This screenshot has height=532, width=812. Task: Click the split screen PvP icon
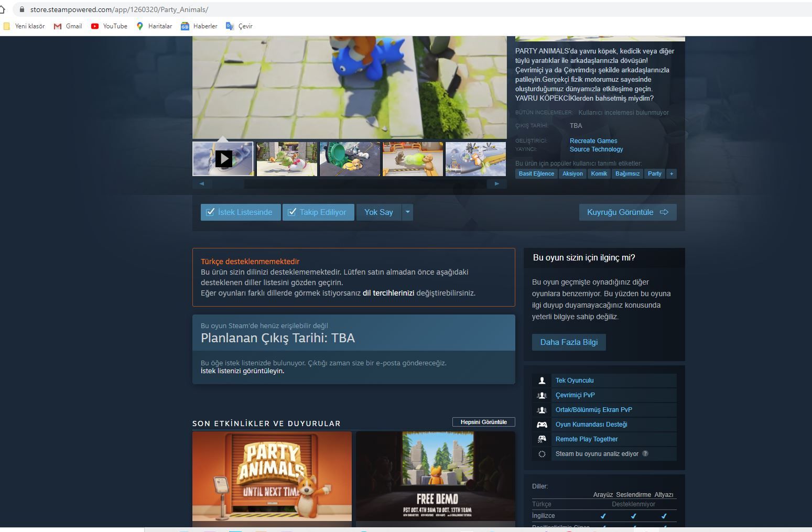[x=542, y=410]
